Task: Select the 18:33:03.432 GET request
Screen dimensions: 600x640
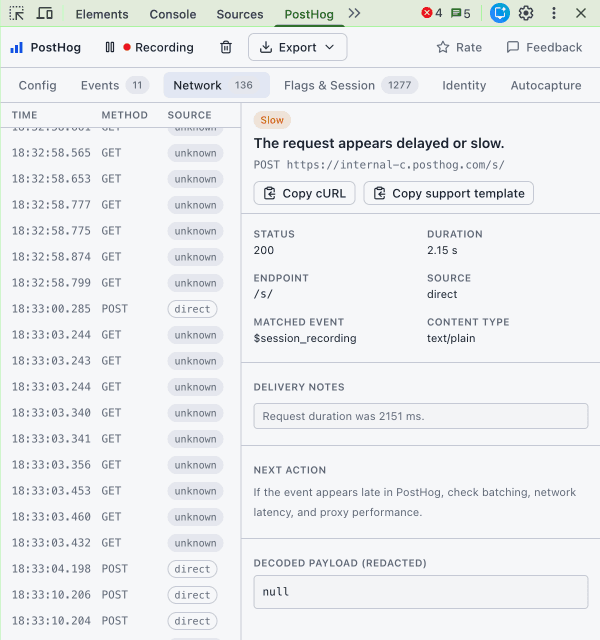Action: (120, 543)
